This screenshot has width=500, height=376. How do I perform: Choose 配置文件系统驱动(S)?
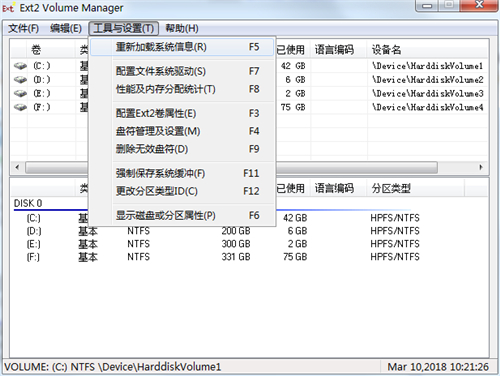coord(182,71)
